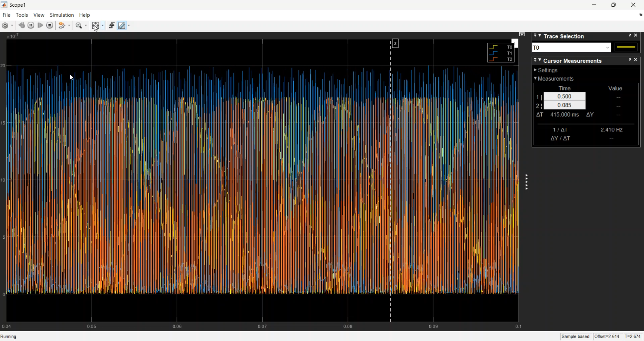Toggle T0 trace in the legend
This screenshot has width=644, height=341.
click(x=501, y=47)
